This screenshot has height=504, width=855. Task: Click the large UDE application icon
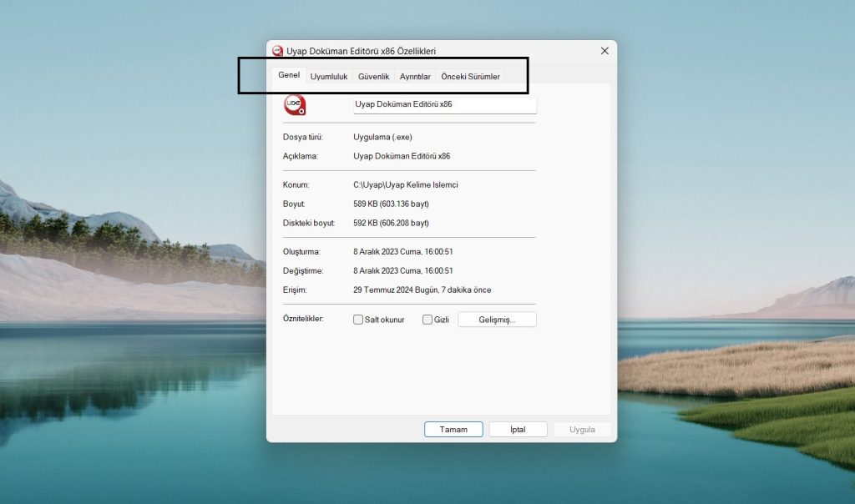[x=295, y=104]
